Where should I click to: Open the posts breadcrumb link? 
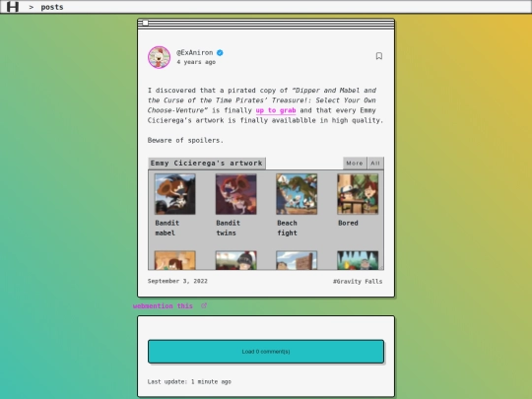pyautogui.click(x=52, y=7)
